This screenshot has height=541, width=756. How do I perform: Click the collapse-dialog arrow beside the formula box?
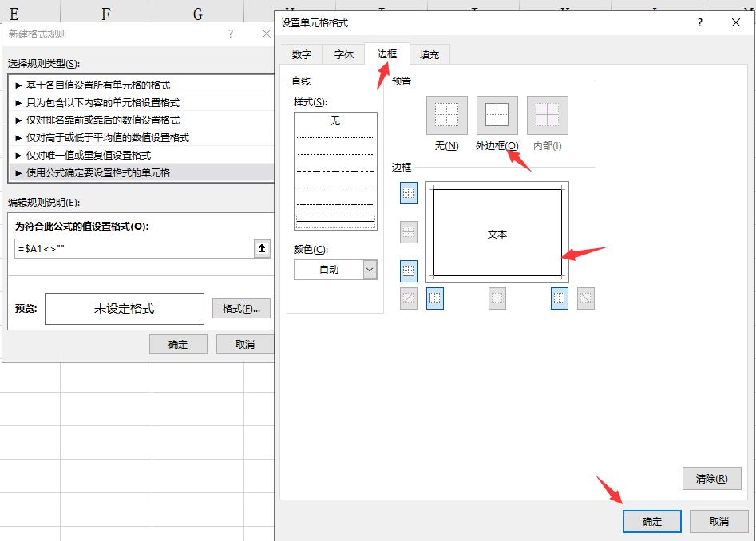(x=262, y=248)
